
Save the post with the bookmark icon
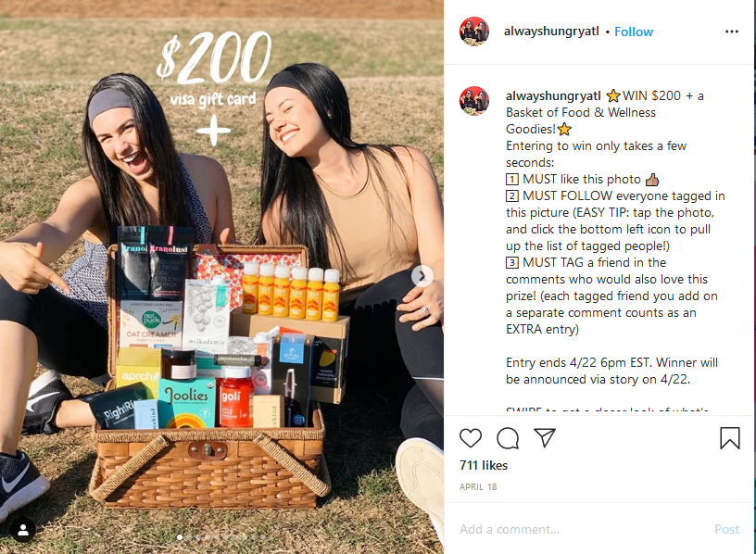(730, 438)
